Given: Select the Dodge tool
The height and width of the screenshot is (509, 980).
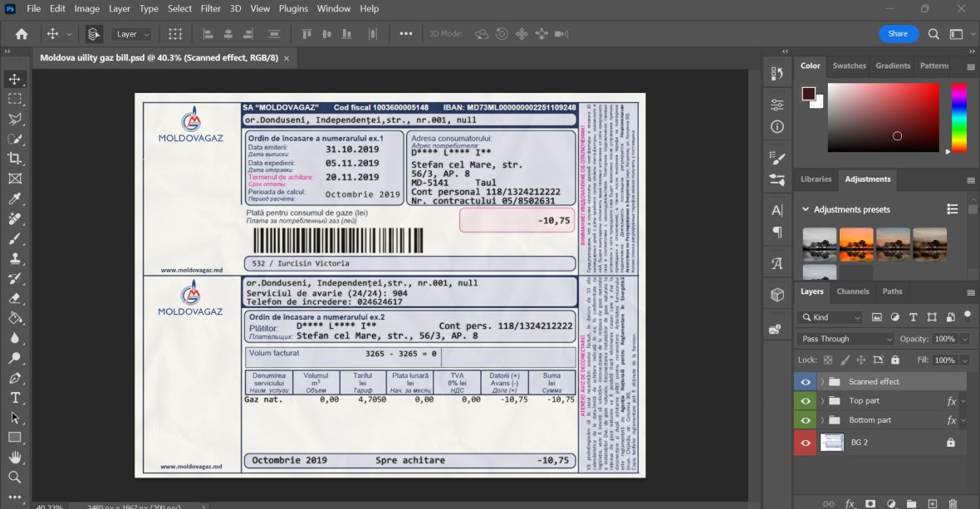Looking at the screenshot, I should (14, 358).
